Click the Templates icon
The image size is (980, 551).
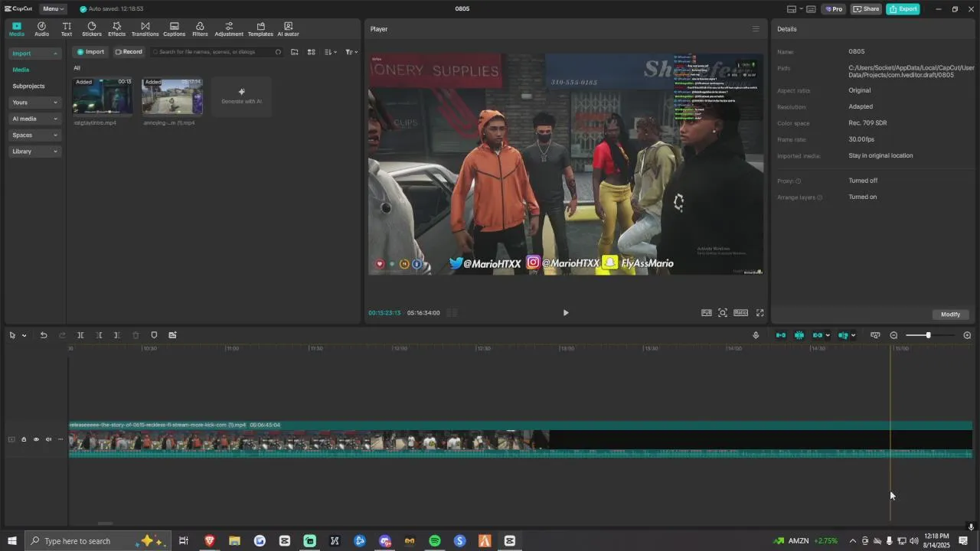260,29
